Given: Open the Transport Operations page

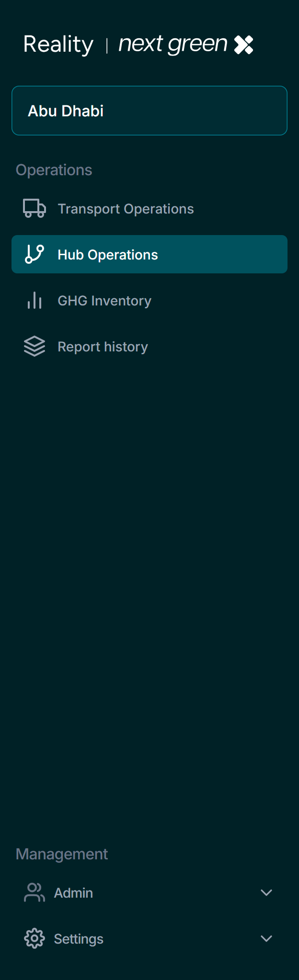Looking at the screenshot, I should click(126, 209).
